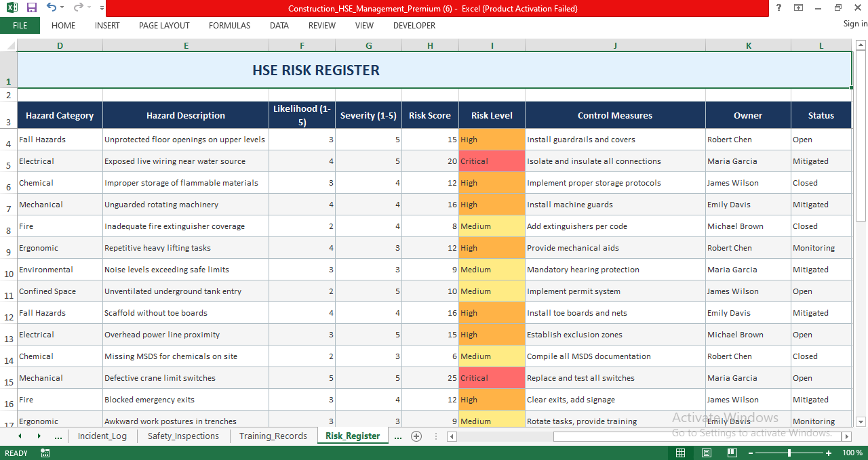Click the Normal view icon in status bar
Viewport: 868px width, 460px height.
tap(680, 453)
